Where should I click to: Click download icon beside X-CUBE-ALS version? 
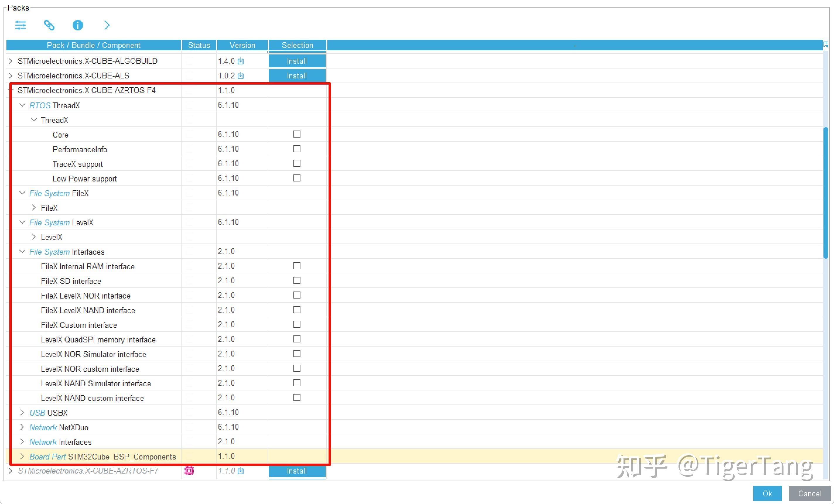241,76
